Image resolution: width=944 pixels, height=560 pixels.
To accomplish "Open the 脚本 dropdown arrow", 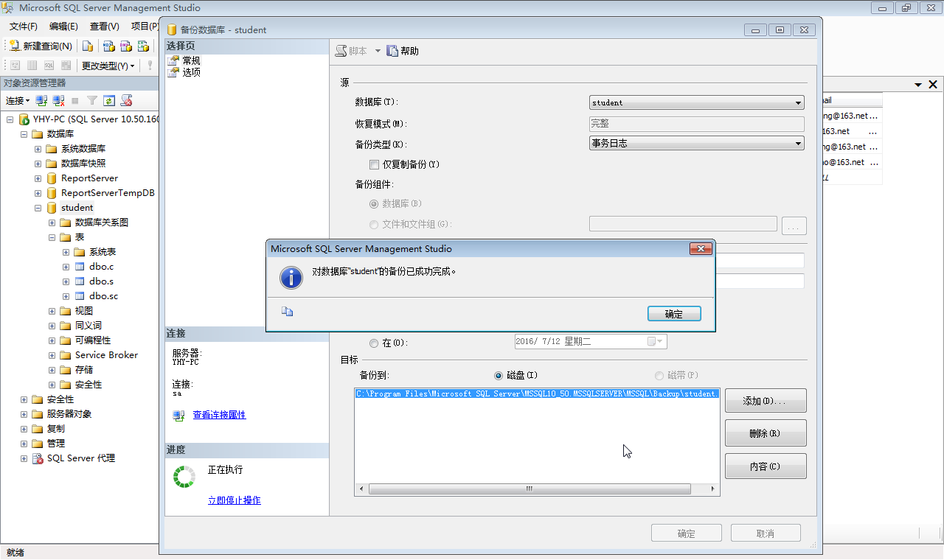I will pos(378,51).
